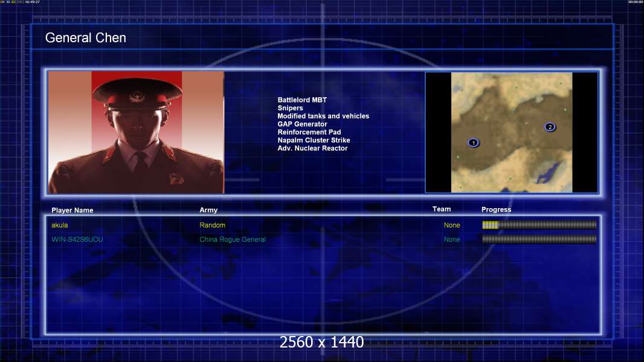644x362 pixels.
Task: Click the GAP Generator feature text
Action: point(302,124)
